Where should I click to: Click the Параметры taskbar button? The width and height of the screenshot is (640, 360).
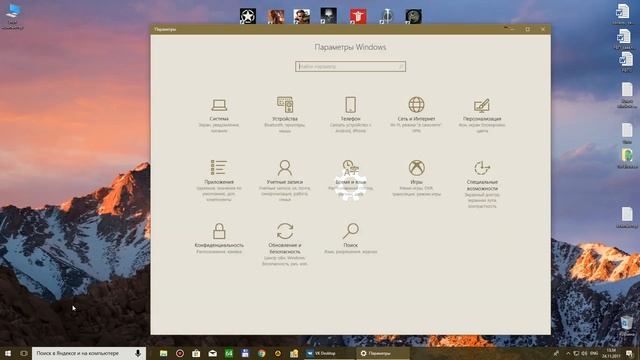382,353
